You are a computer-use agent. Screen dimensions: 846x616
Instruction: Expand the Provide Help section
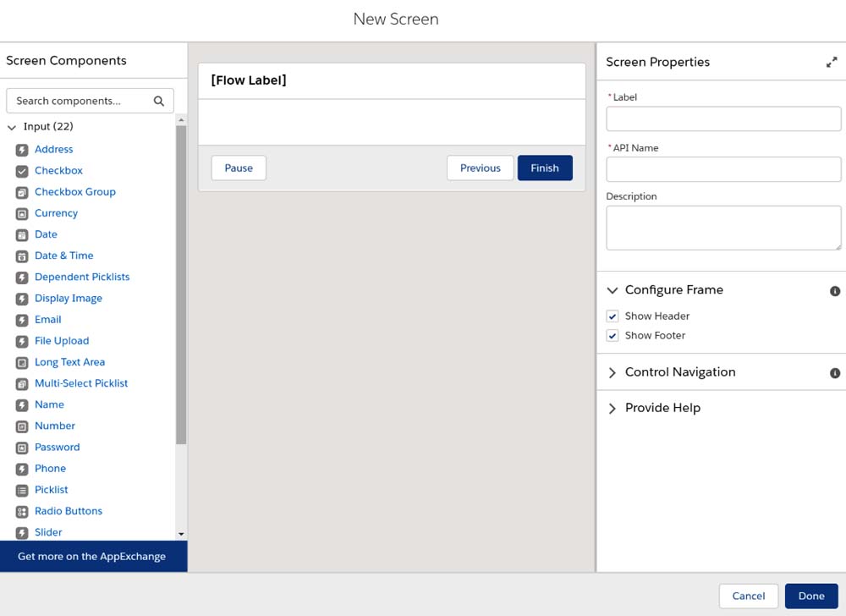coord(613,408)
